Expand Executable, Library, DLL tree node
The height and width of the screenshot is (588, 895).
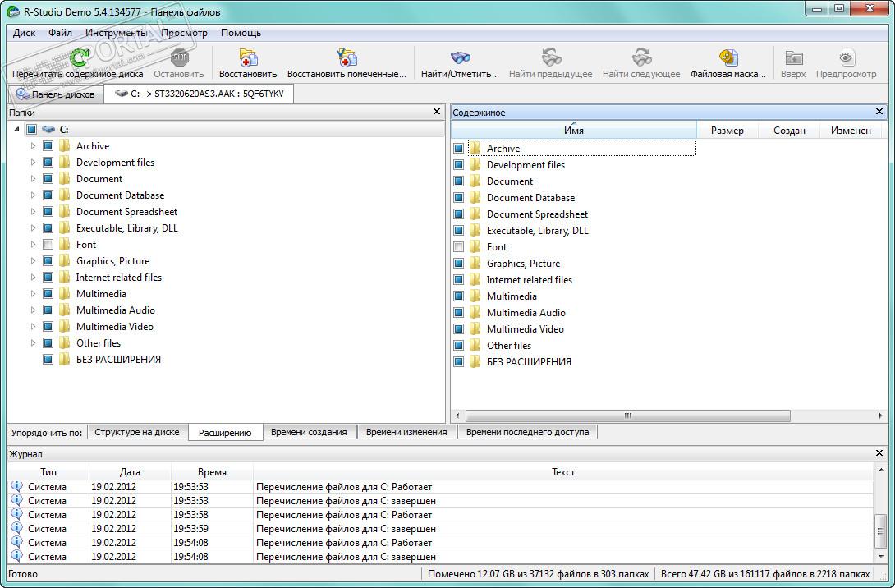pos(33,228)
